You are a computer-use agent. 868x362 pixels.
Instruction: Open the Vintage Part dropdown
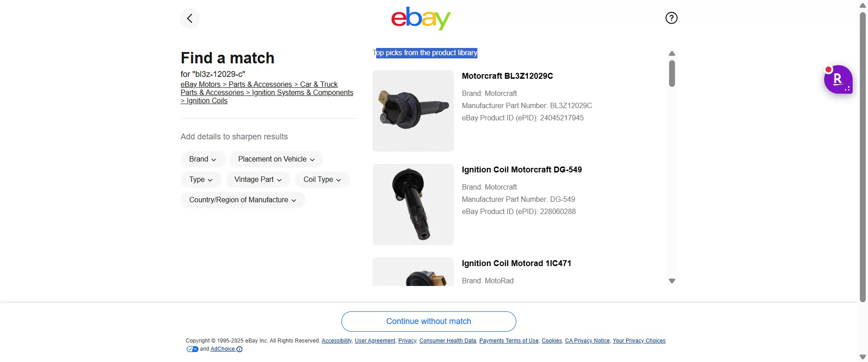tap(258, 180)
